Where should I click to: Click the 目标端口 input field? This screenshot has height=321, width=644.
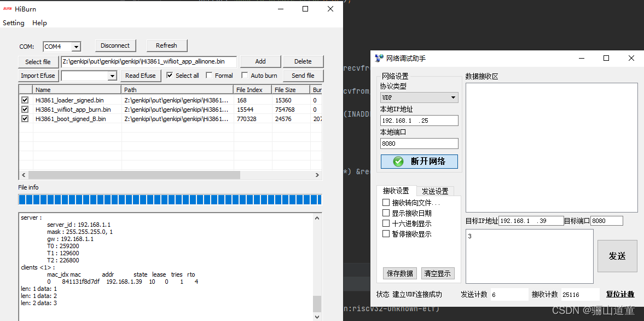[x=607, y=221]
